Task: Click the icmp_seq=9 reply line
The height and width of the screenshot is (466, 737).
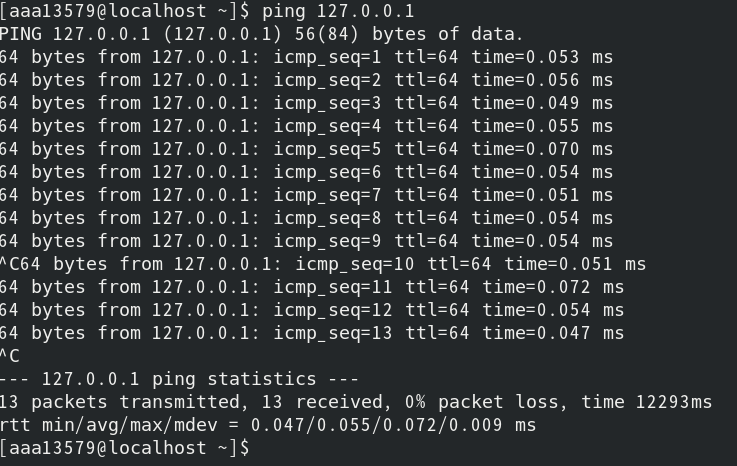Action: pyautogui.click(x=305, y=241)
